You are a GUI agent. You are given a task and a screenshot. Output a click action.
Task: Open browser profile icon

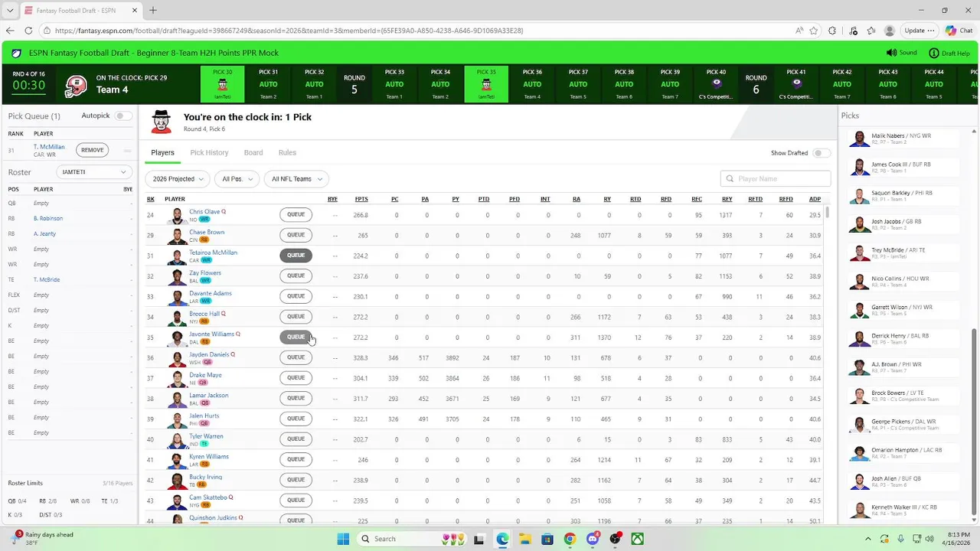[x=890, y=31]
